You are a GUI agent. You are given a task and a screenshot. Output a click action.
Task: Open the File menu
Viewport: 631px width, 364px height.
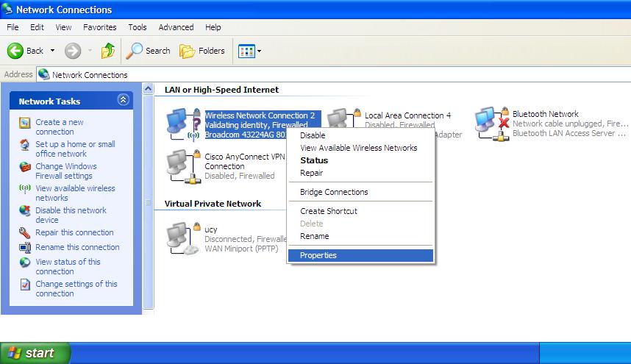click(x=13, y=27)
